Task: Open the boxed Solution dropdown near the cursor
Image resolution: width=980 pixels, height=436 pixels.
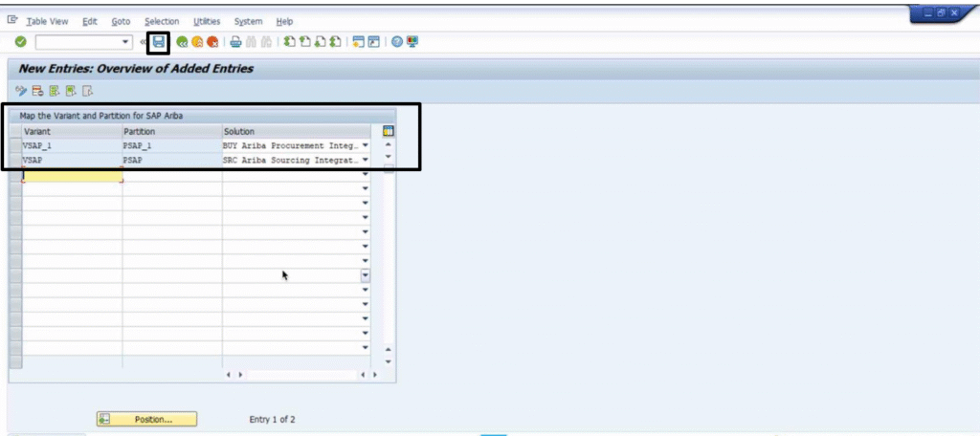Action: pos(366,275)
